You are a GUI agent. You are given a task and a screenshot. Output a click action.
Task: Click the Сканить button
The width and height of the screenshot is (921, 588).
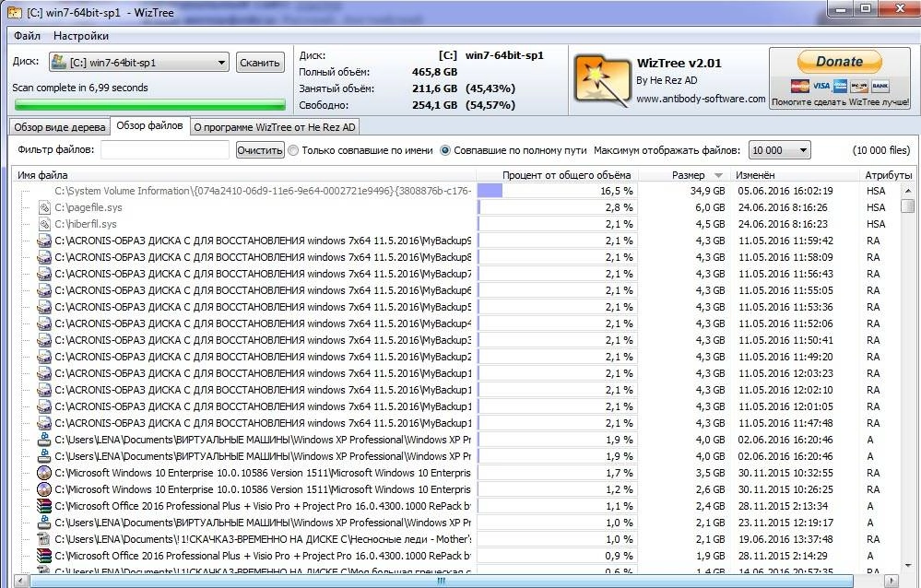260,63
